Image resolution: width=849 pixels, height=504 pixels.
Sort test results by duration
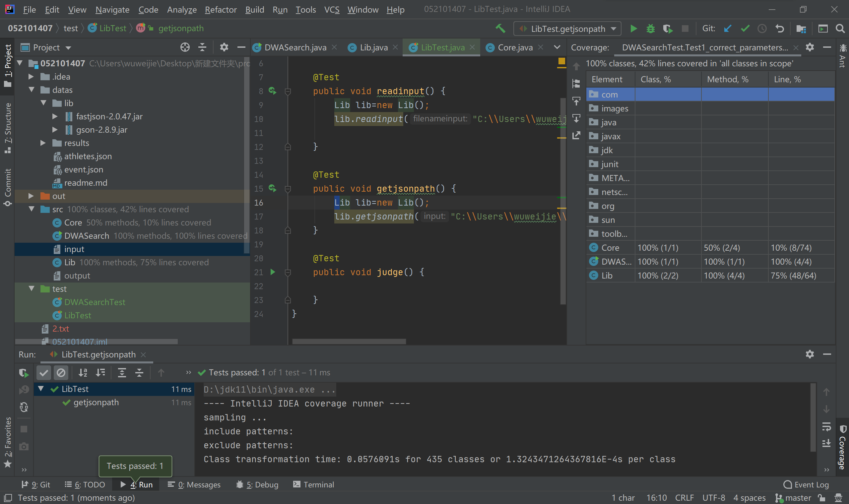click(100, 373)
